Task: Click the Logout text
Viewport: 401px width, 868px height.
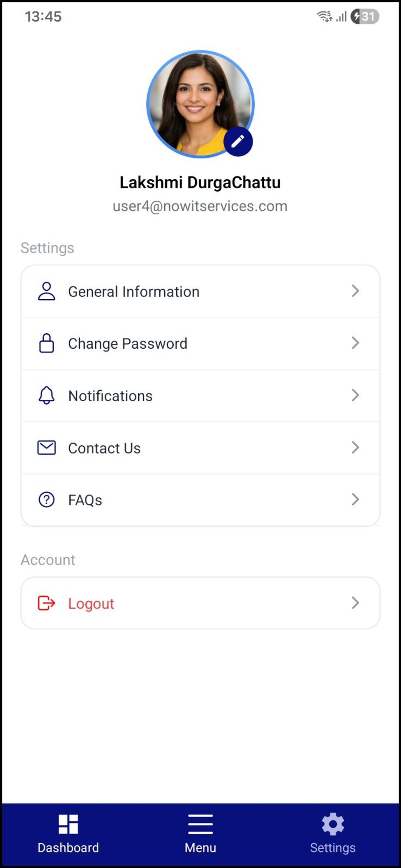Action: pyautogui.click(x=91, y=603)
